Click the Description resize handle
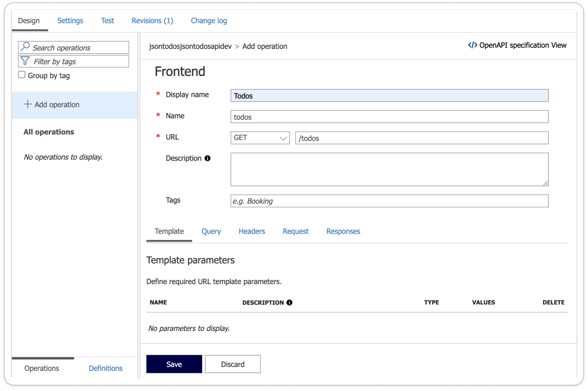Viewport: 588px width, 391px height. coord(545,183)
